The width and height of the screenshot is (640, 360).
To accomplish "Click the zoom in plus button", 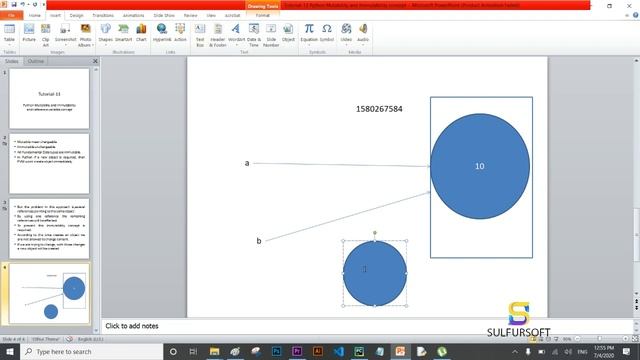I will click(625, 339).
